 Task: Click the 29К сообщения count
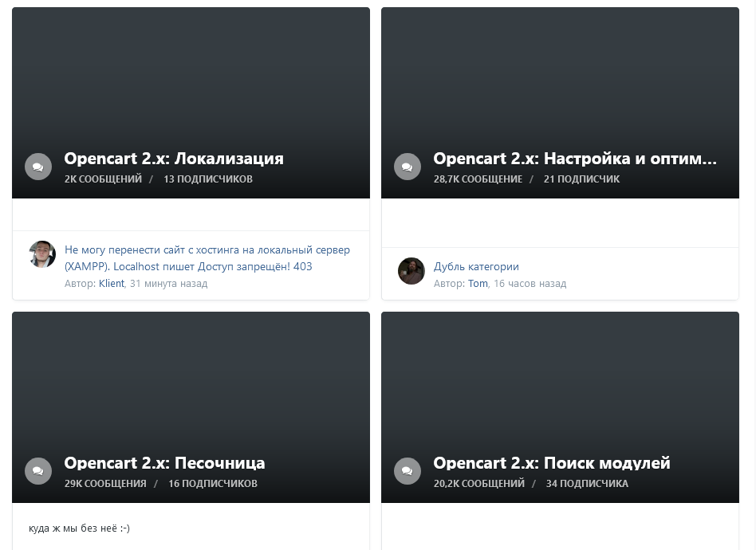pos(105,484)
